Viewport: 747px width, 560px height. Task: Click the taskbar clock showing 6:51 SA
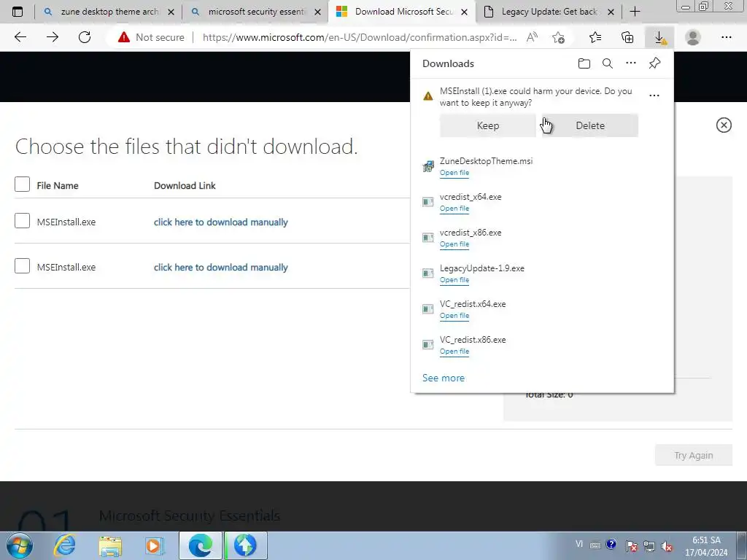tap(706, 545)
